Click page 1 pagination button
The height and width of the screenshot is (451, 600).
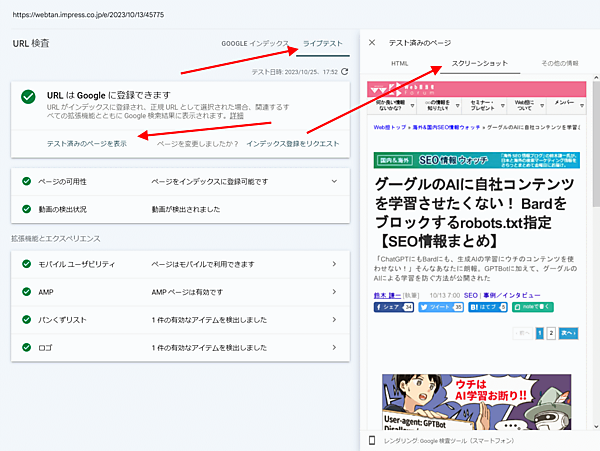point(540,333)
